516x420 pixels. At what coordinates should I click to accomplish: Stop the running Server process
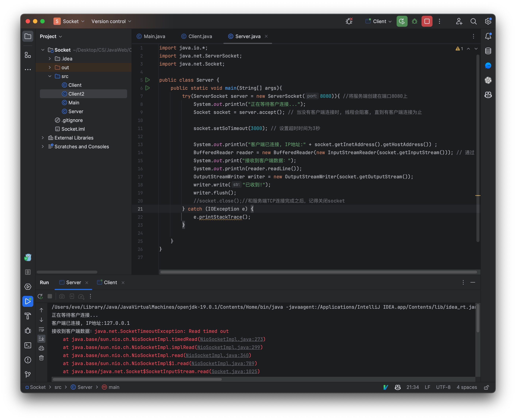click(50, 296)
